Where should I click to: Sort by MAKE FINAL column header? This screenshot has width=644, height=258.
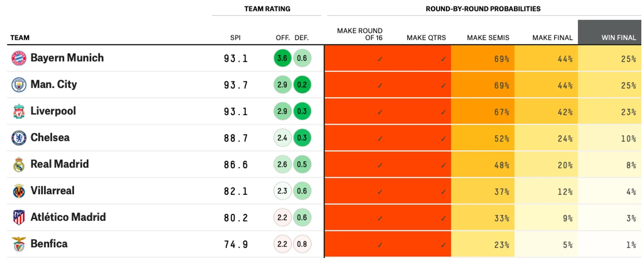tap(552, 38)
